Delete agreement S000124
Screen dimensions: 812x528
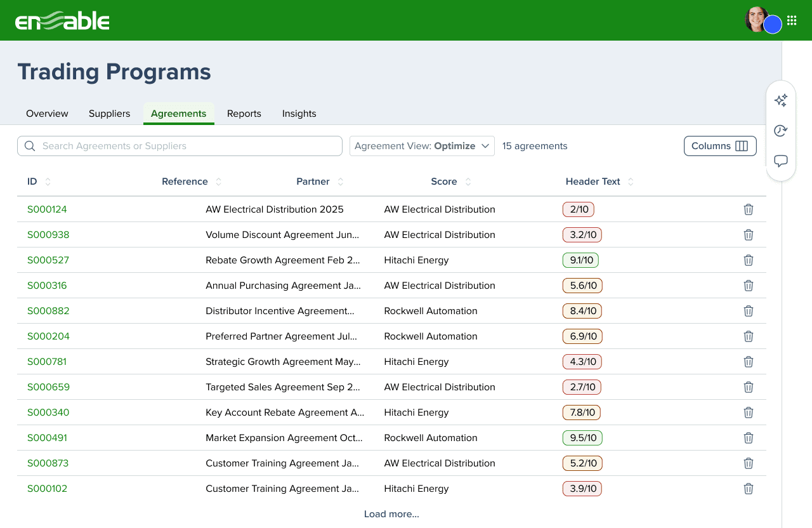point(749,209)
